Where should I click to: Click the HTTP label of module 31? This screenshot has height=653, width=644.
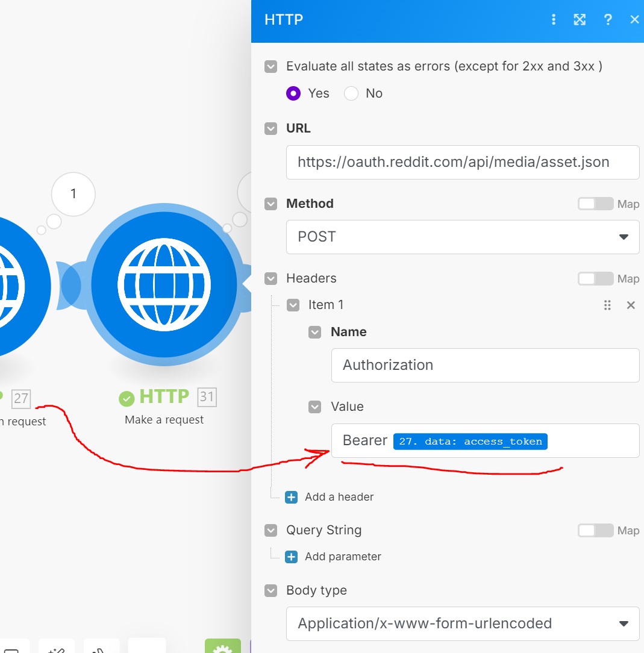164,396
